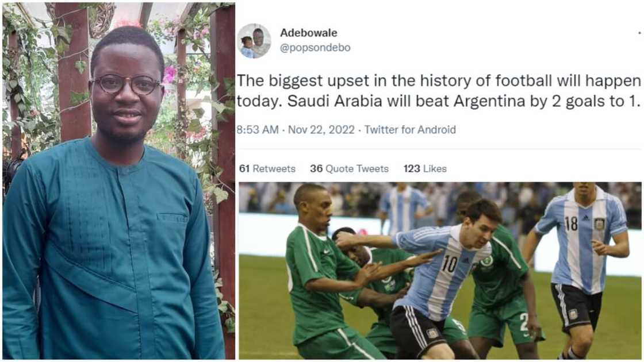Click the Nov 22, 2022 date

[321, 130]
